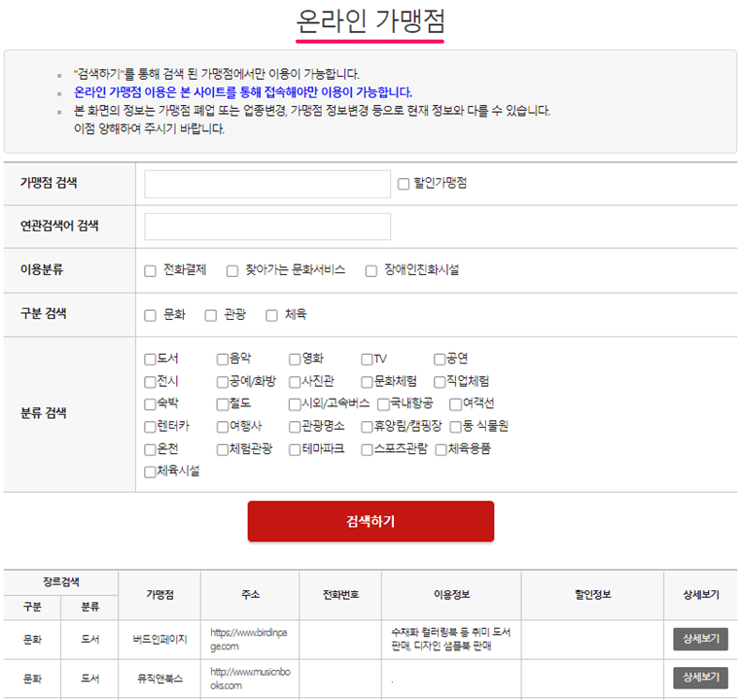The height and width of the screenshot is (700, 741).
Task: Select the 영화 checkbox
Action: pos(295,360)
